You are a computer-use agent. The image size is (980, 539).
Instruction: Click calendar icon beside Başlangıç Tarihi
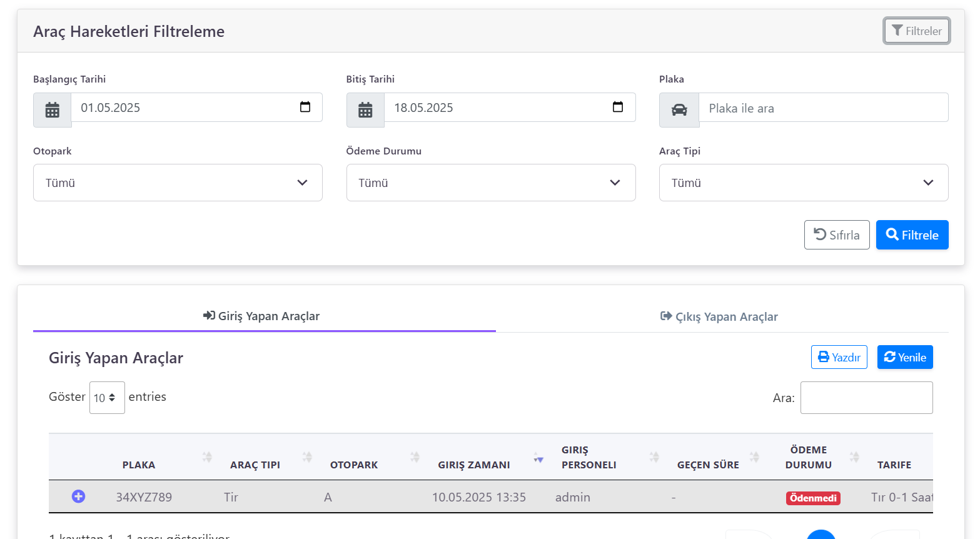point(53,110)
